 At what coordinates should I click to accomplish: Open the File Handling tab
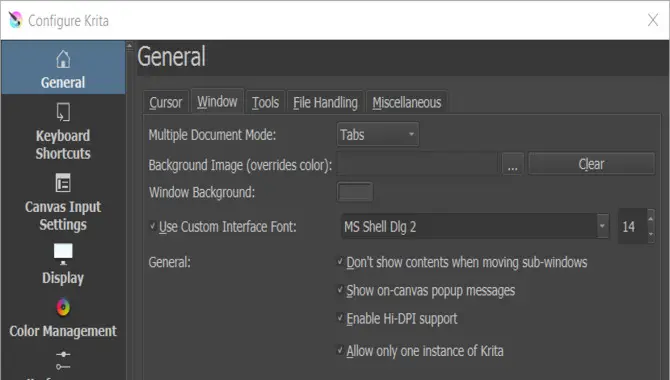coord(325,103)
